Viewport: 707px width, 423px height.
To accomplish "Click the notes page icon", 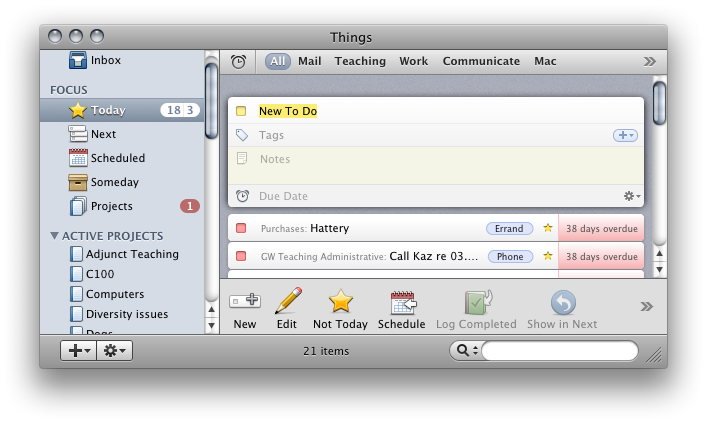I will [x=242, y=158].
